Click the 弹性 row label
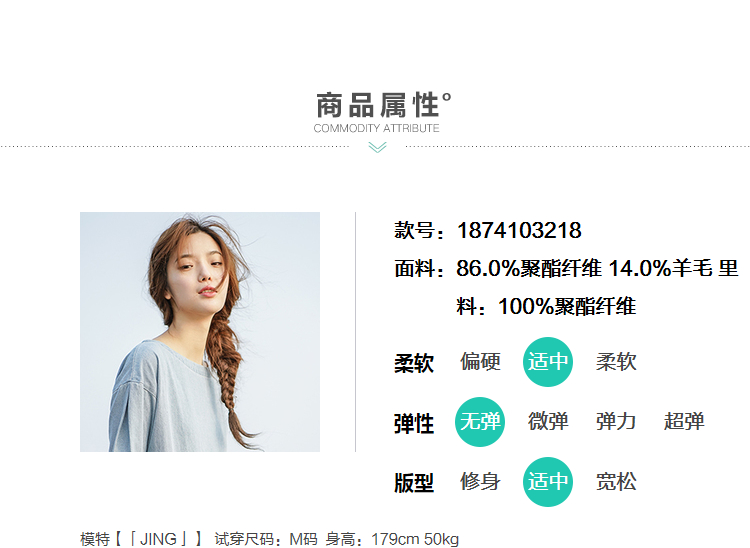Image resolution: width=750 pixels, height=548 pixels. tap(414, 424)
